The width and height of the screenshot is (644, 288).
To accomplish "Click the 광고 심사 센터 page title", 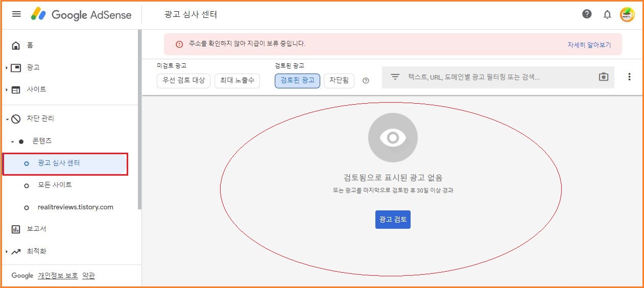I will (190, 15).
